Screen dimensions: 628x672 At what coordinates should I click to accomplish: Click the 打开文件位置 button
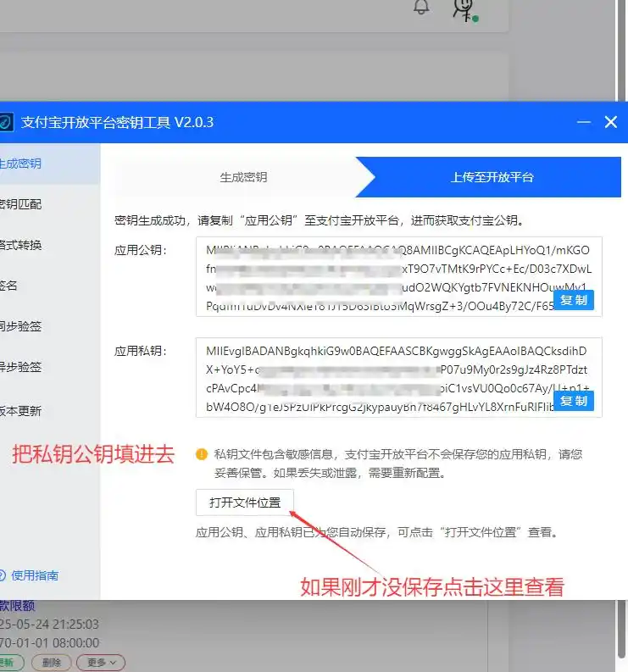tap(245, 502)
